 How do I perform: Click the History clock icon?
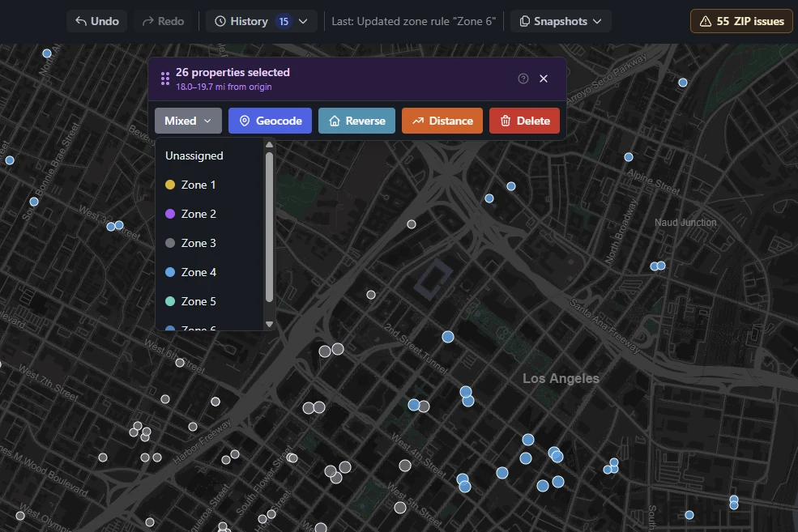220,21
